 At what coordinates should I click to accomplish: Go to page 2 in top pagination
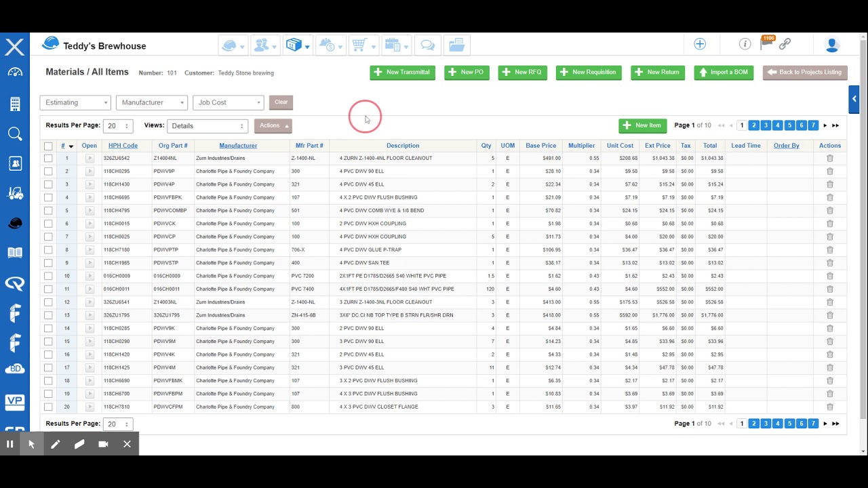pos(753,125)
